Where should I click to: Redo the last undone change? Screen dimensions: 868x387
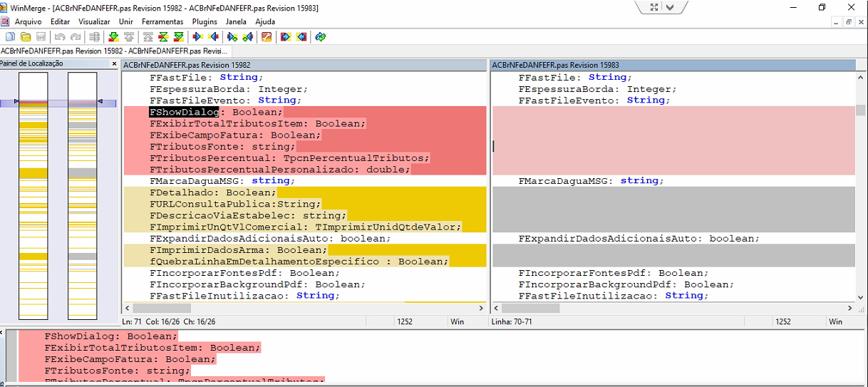click(76, 36)
